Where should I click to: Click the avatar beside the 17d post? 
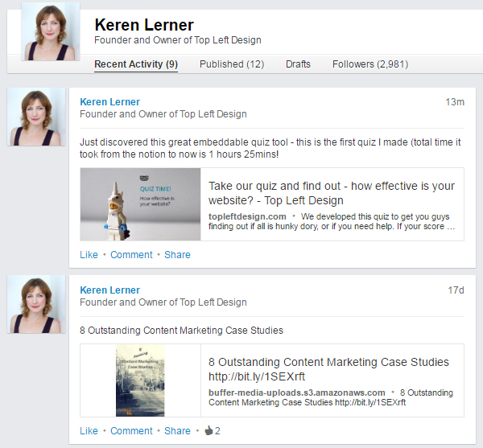tap(36, 304)
